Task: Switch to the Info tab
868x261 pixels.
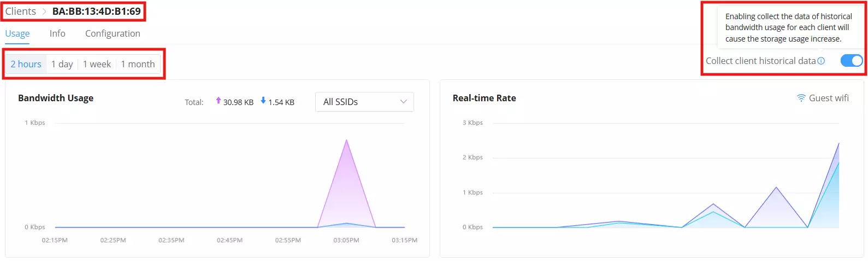Action: pyautogui.click(x=57, y=33)
